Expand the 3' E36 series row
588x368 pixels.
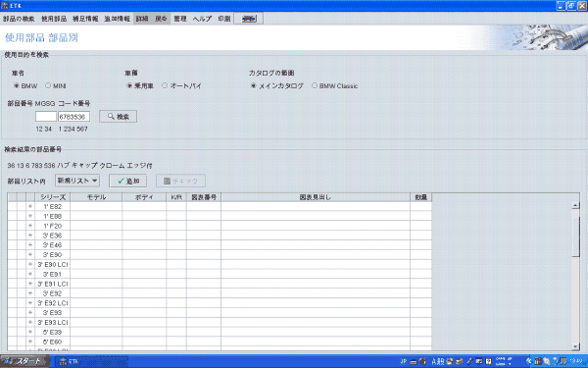pos(30,236)
